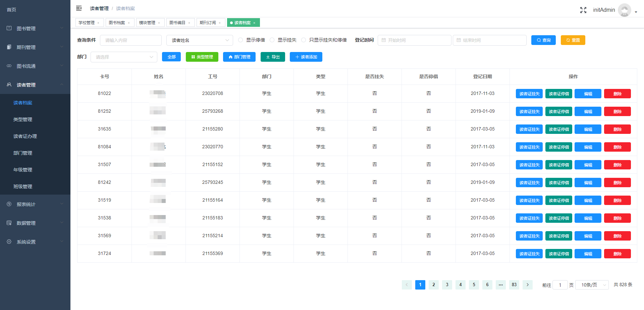Collapse the sidebar with hamburger icon
The height and width of the screenshot is (310, 644).
tap(79, 8)
